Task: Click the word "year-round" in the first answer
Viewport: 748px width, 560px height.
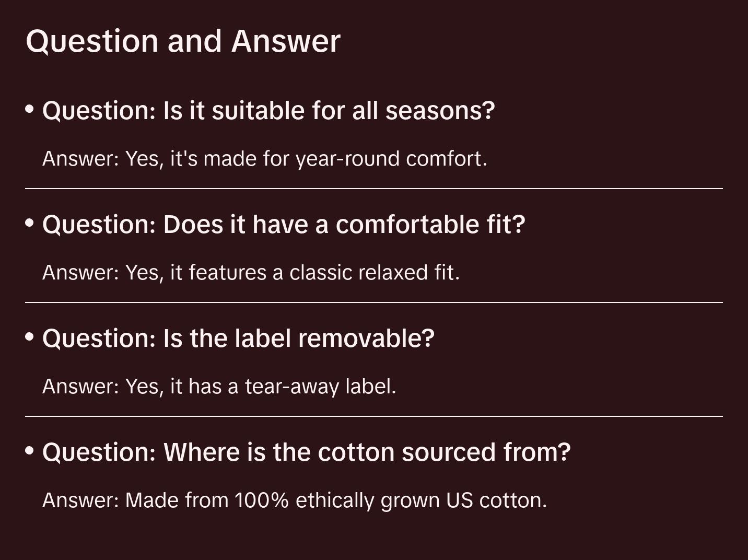Action: (x=348, y=159)
